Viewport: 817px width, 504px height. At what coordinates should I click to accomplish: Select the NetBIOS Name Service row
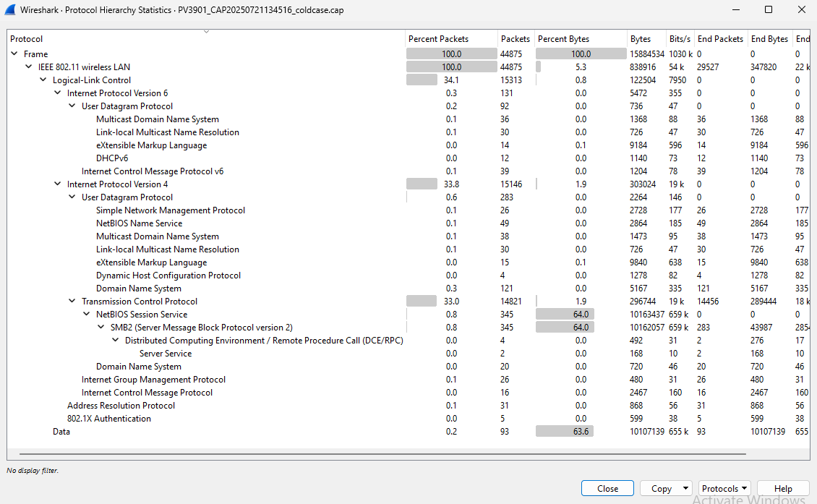pos(408,223)
